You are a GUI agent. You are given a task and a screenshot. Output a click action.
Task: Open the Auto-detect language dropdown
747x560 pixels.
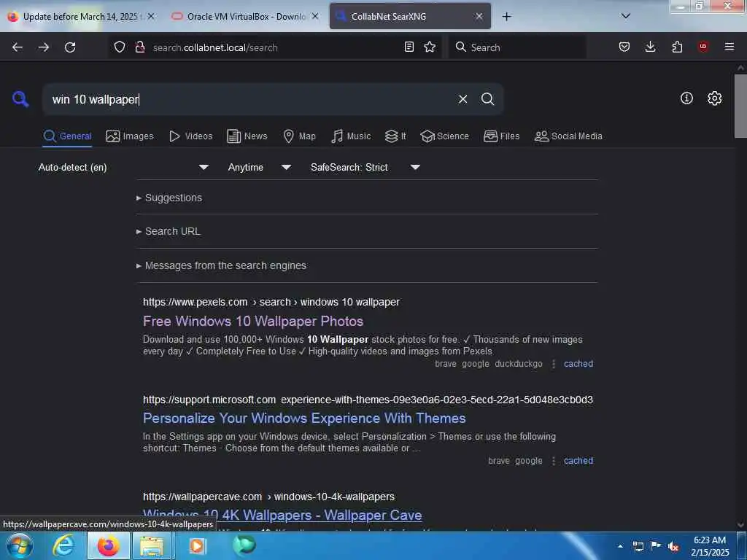pos(123,167)
